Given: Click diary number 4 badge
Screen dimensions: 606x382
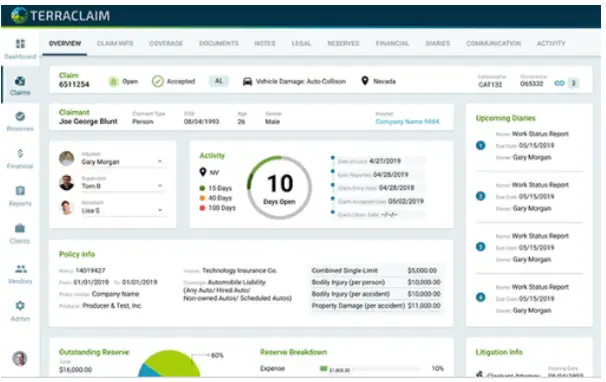Looking at the screenshot, I should click(x=480, y=298).
